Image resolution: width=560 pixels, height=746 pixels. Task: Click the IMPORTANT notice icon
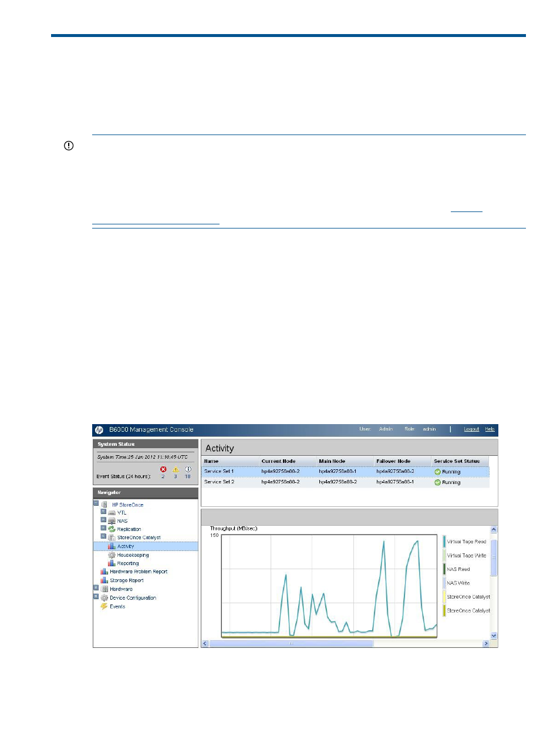[x=69, y=146]
